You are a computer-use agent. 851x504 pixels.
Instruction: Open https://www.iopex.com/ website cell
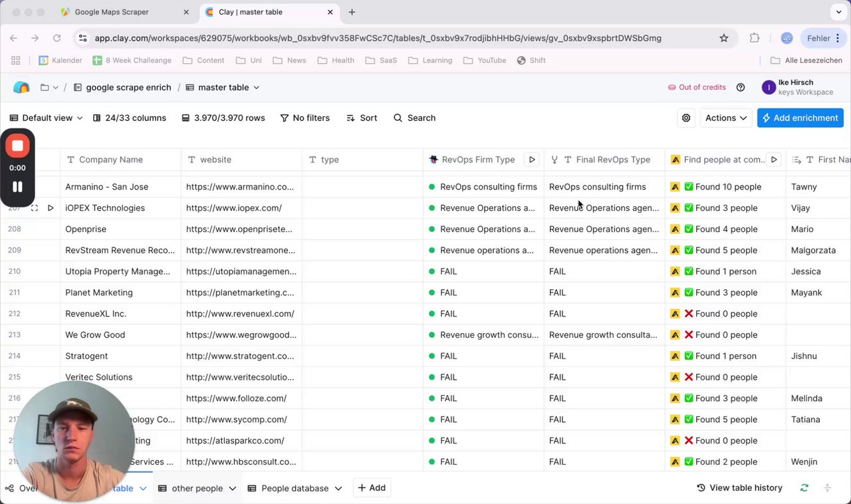tap(241, 208)
